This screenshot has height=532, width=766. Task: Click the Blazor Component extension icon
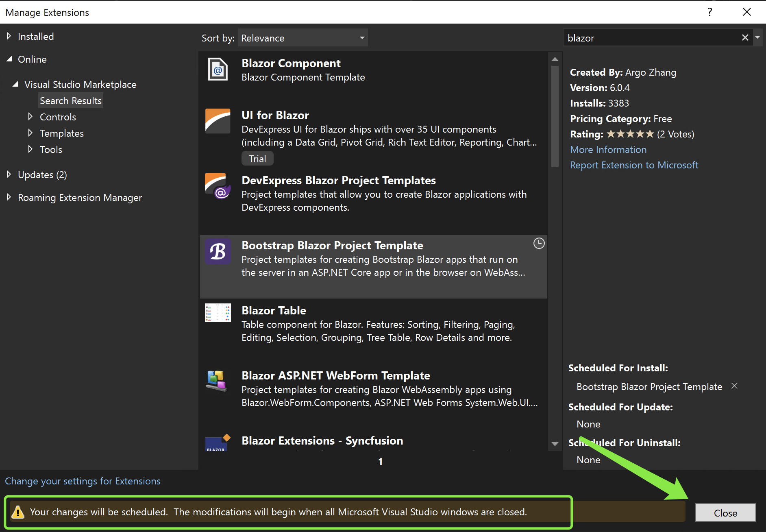click(x=218, y=69)
